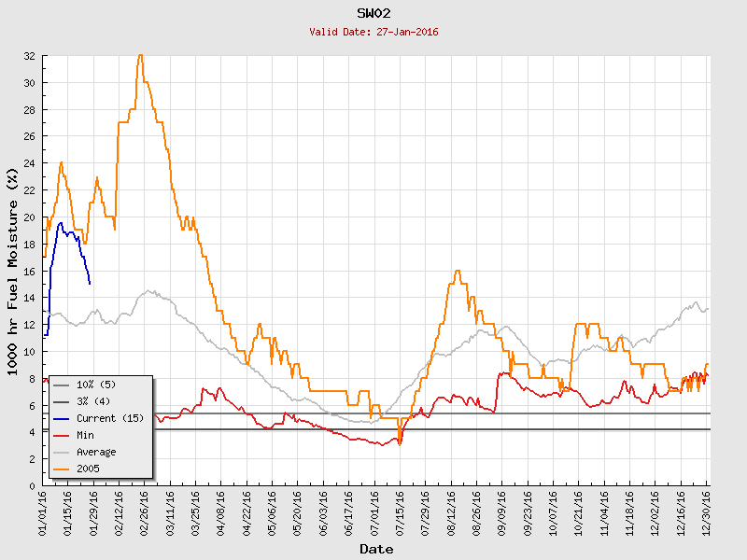Click the 09/09/16 date tick label
The height and width of the screenshot is (560, 747).
(502, 511)
